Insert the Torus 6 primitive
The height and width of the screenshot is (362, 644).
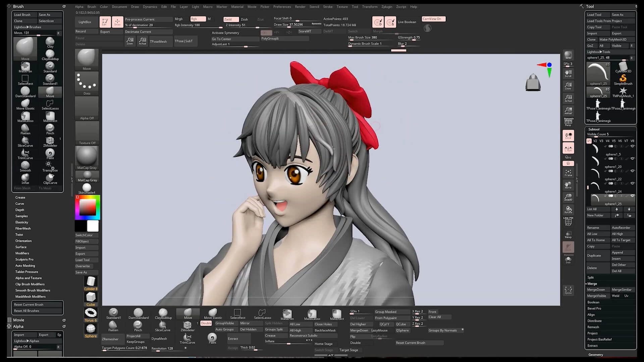tap(91, 315)
